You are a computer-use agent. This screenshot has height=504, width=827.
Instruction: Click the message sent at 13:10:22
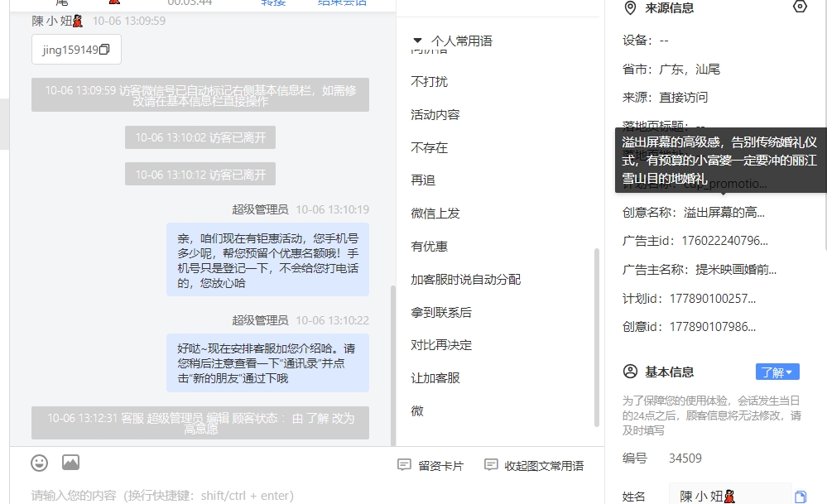[x=267, y=362]
